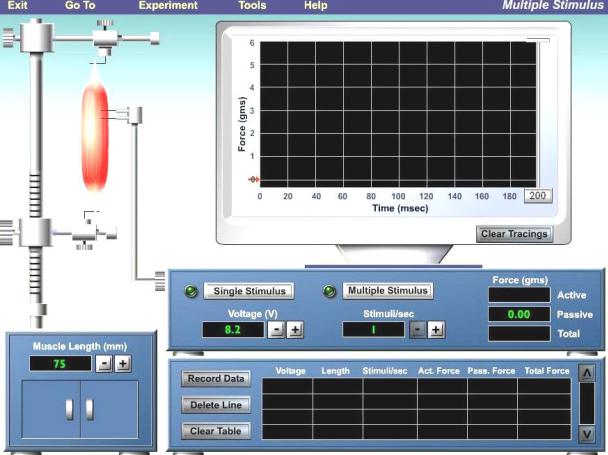The height and width of the screenshot is (455, 608).
Task: Click the 200 msec time scale button
Action: coord(538,196)
